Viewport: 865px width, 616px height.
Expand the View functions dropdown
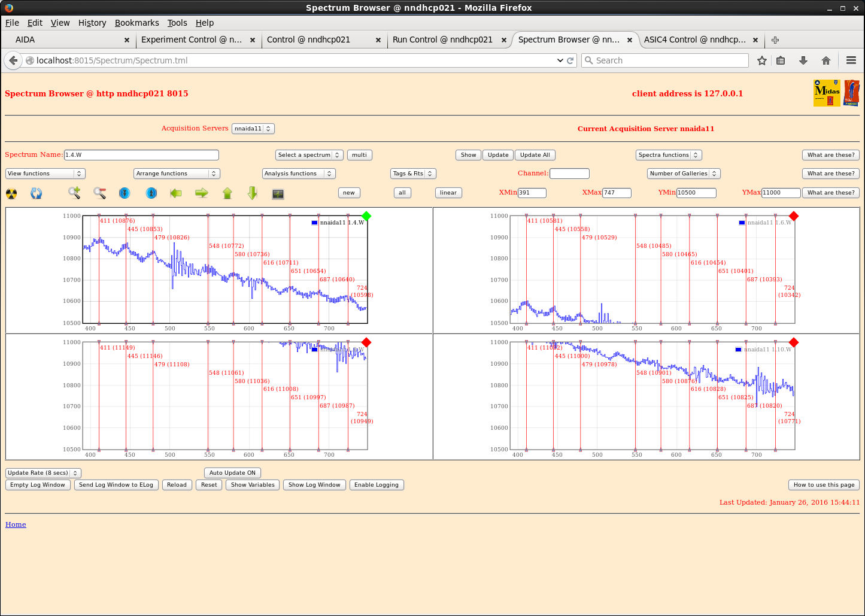45,174
